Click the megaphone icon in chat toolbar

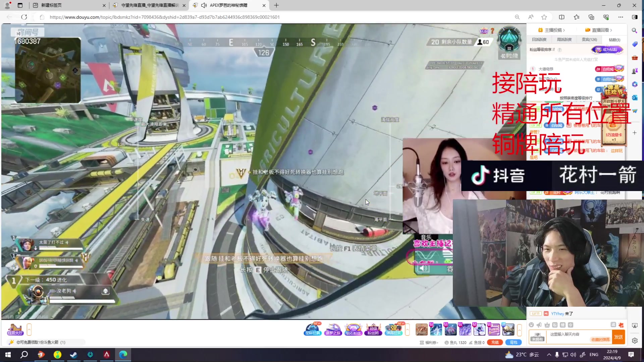click(539, 325)
